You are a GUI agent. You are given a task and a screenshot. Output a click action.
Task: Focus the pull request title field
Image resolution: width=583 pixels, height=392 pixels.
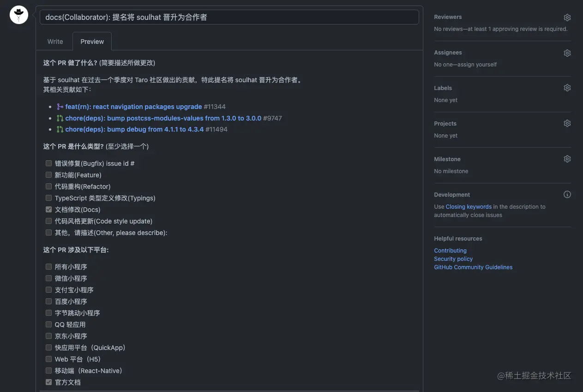tap(229, 17)
